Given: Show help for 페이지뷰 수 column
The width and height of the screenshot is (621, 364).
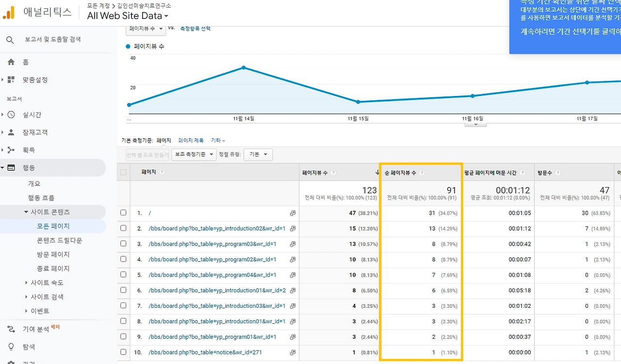Looking at the screenshot, I should coord(333,173).
